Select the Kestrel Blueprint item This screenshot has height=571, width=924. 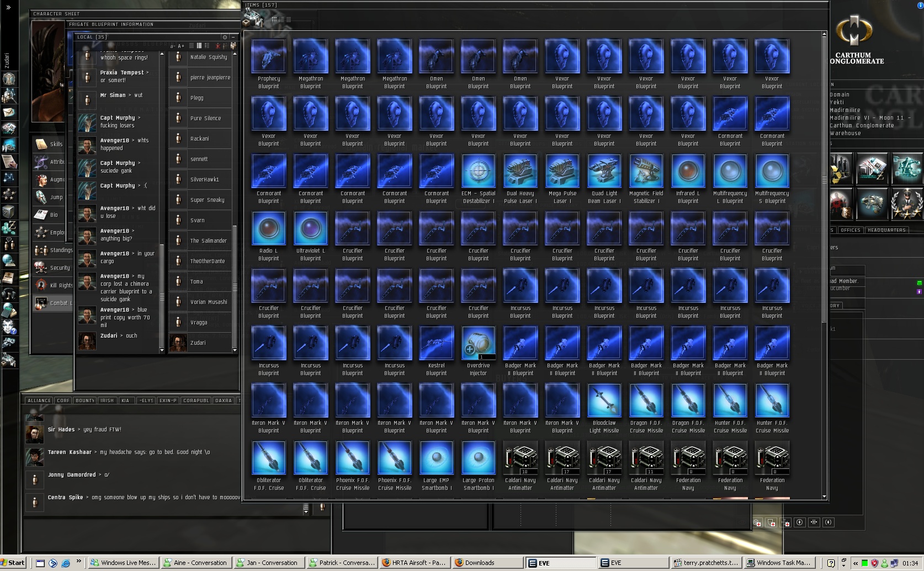[437, 351]
